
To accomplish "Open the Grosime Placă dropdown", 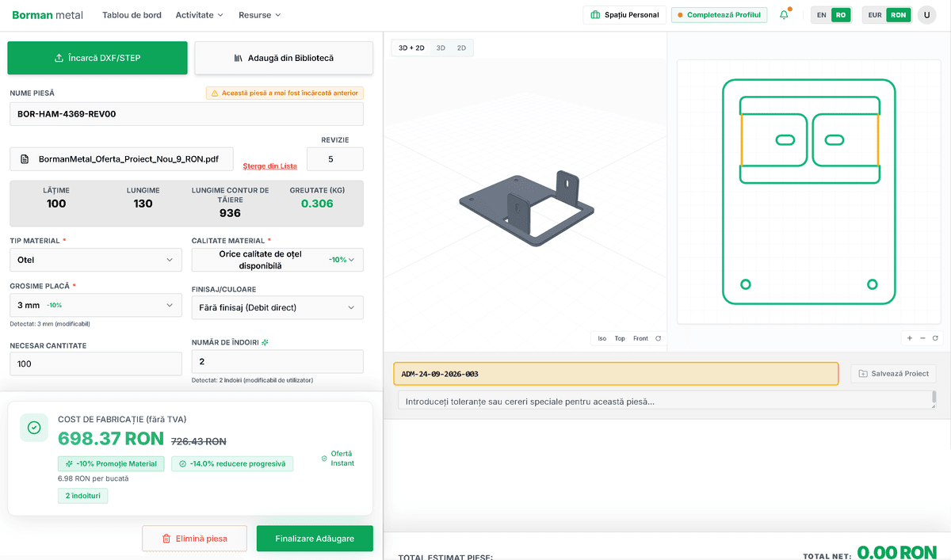I will click(x=96, y=305).
